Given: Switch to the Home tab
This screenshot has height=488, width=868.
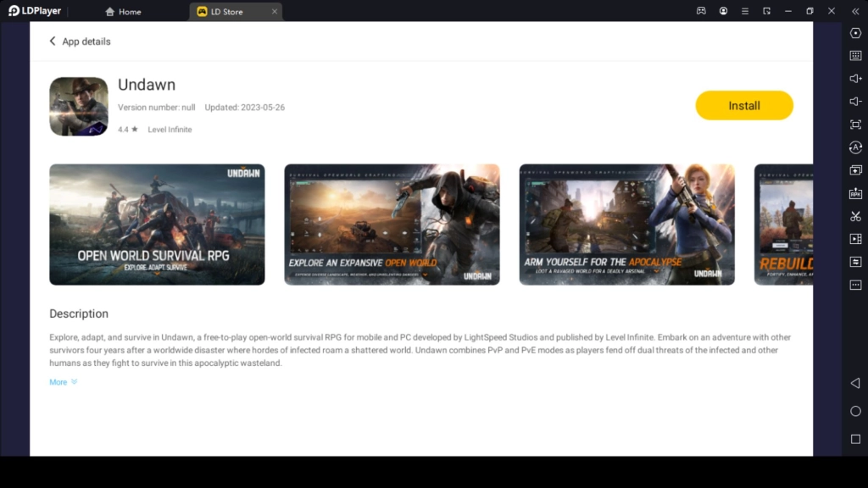Looking at the screenshot, I should point(123,11).
